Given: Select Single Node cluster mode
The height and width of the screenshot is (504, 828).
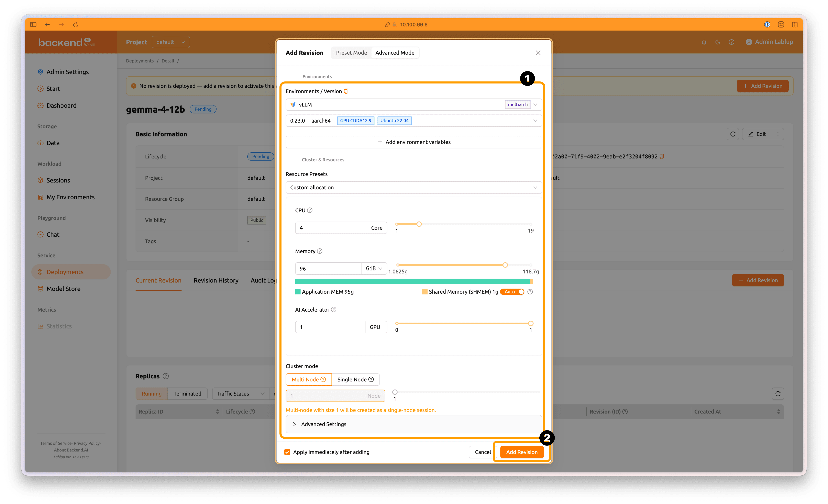Looking at the screenshot, I should tap(355, 379).
